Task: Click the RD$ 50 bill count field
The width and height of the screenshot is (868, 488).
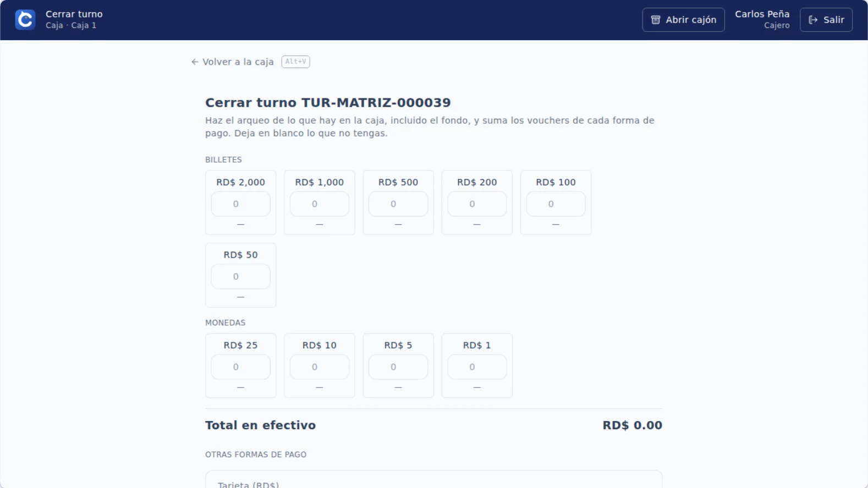Action: 241,276
